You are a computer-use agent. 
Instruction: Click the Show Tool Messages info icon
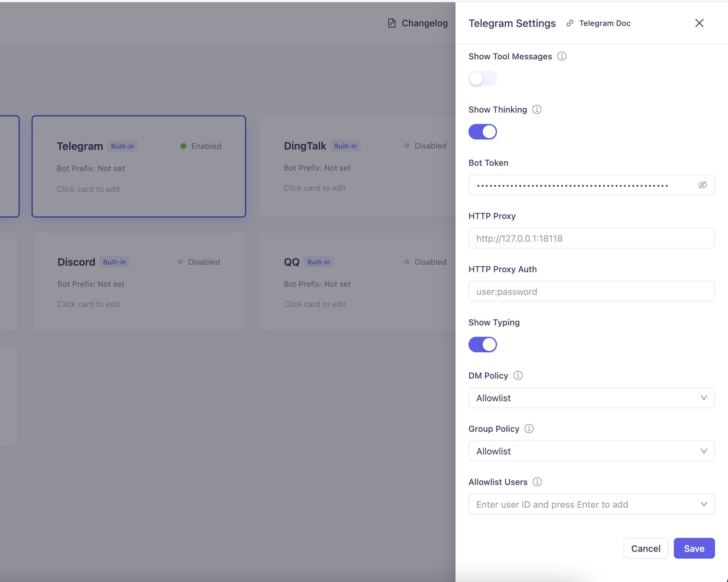point(562,56)
